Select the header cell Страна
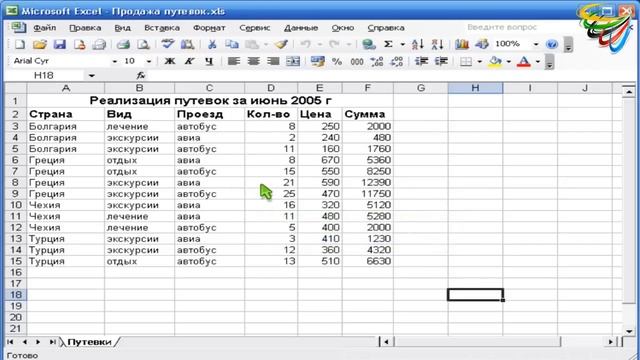This screenshot has width=640, height=360. tap(66, 114)
